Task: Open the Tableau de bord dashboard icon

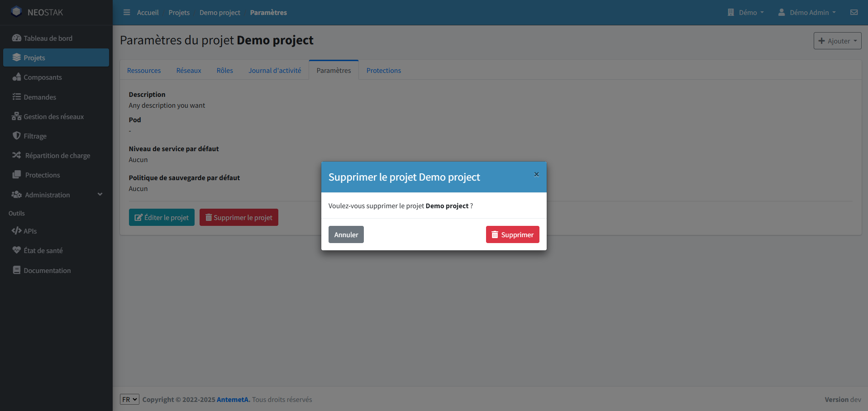Action: pos(16,38)
